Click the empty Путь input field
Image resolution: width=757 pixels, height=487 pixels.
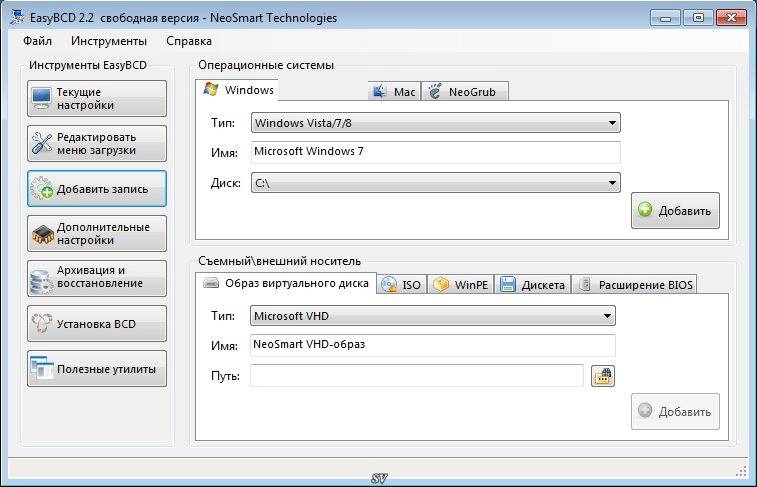(x=417, y=376)
